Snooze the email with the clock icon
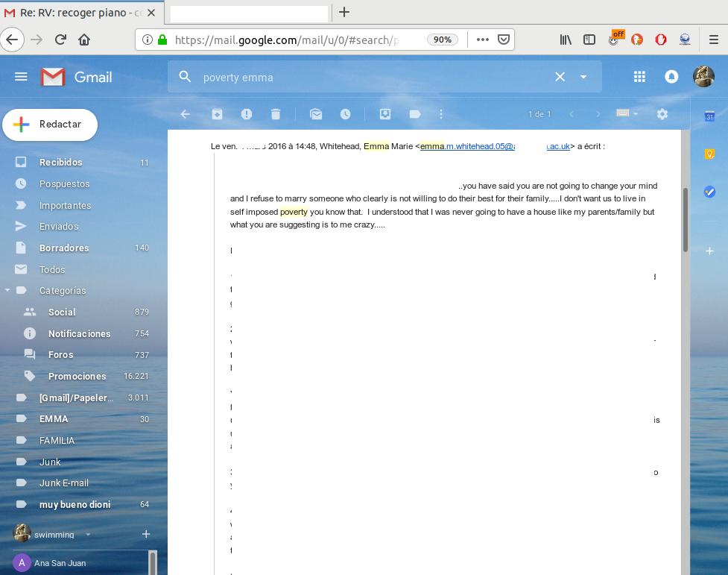Viewport: 728px width, 575px height. pyautogui.click(x=345, y=114)
